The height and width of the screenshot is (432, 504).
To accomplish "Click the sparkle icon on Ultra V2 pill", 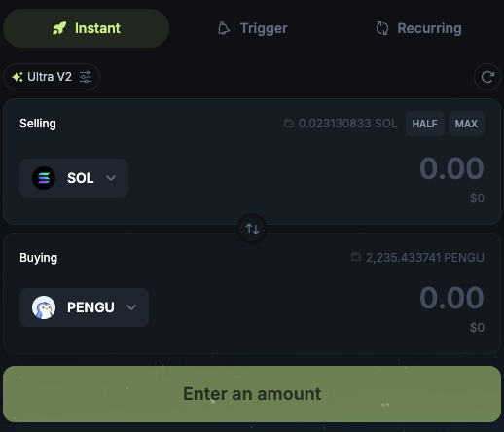I will tap(18, 77).
